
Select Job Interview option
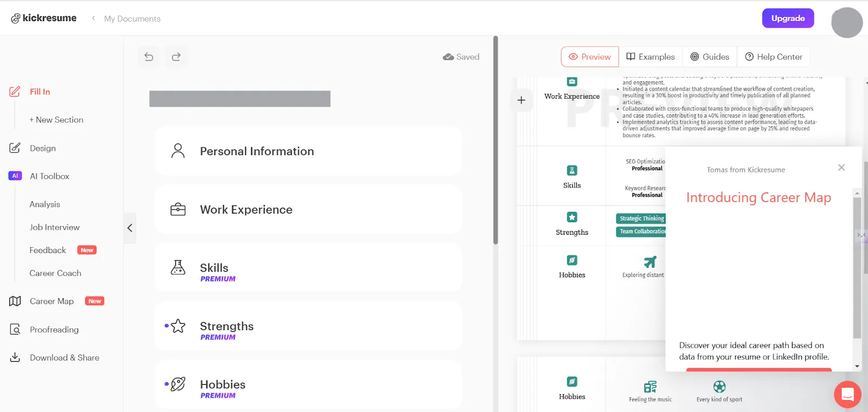point(54,227)
